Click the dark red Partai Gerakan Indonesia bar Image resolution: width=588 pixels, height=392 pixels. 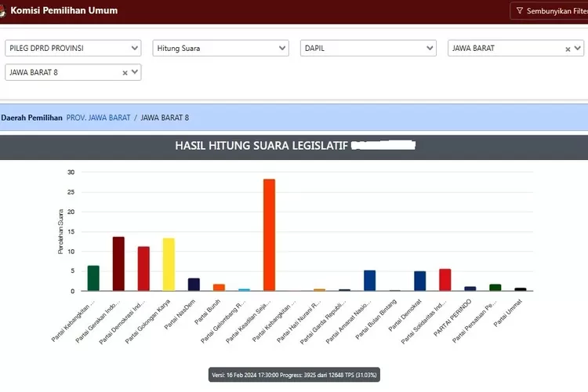pos(118,263)
